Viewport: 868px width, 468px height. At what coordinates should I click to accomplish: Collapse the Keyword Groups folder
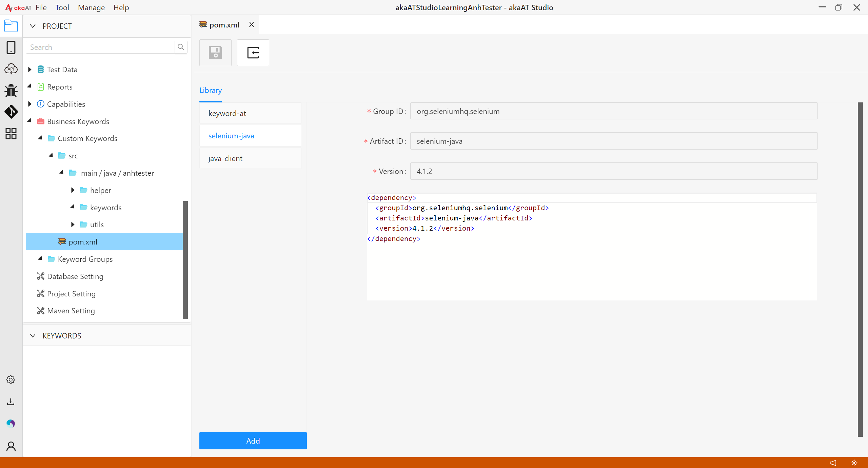click(x=40, y=258)
